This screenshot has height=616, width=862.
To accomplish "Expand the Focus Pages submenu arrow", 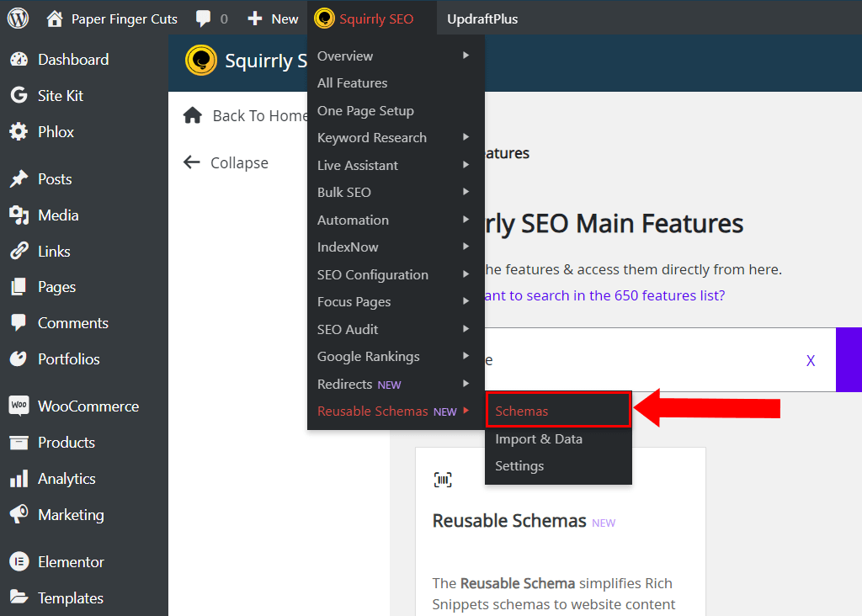I will click(x=466, y=300).
